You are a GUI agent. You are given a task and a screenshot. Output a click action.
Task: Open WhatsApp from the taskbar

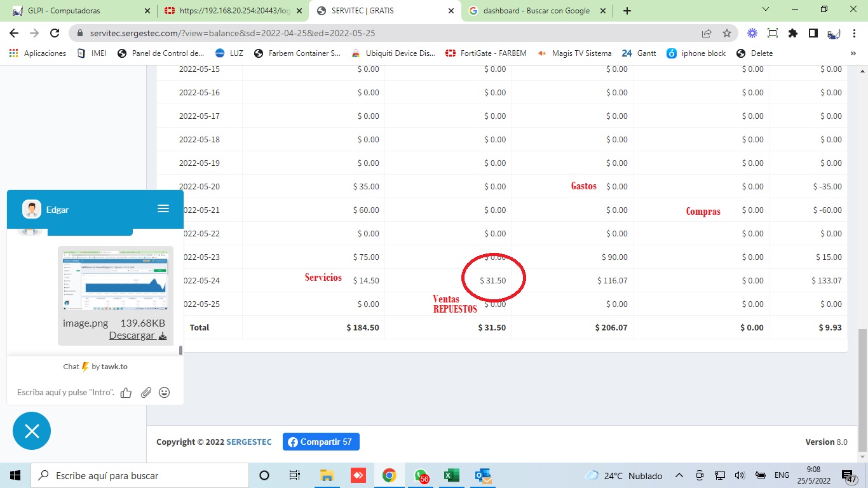420,475
